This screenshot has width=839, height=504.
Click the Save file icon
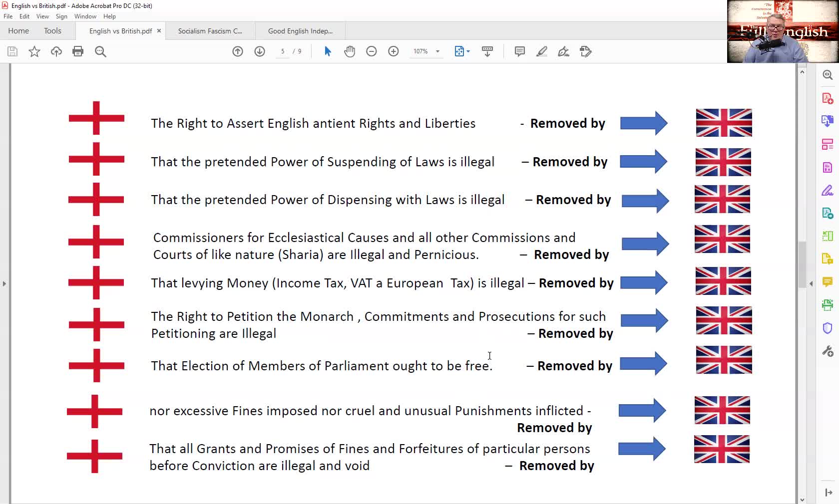(12, 51)
